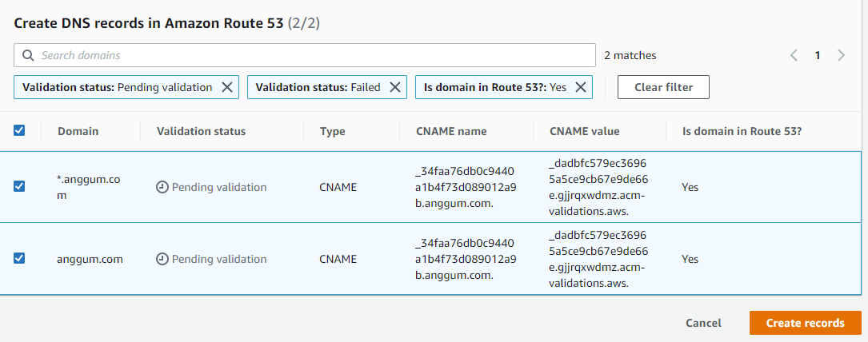This screenshot has width=868, height=342.
Task: Click CNAME value text in *.anggum.com row
Action: coord(599,187)
